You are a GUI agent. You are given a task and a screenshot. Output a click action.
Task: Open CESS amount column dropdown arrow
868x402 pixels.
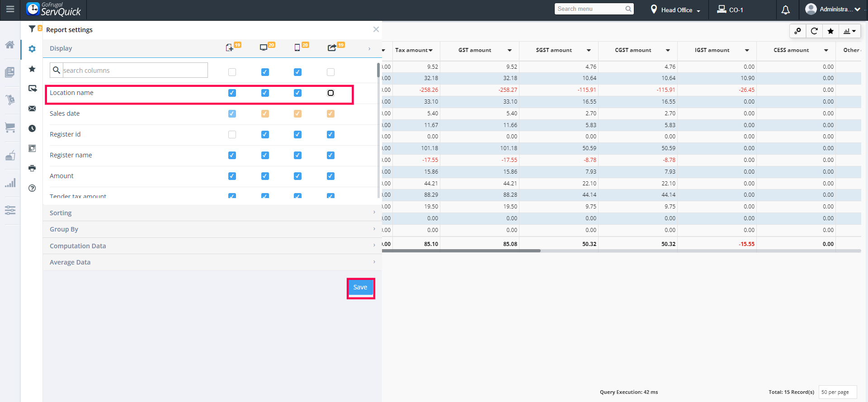pos(826,50)
